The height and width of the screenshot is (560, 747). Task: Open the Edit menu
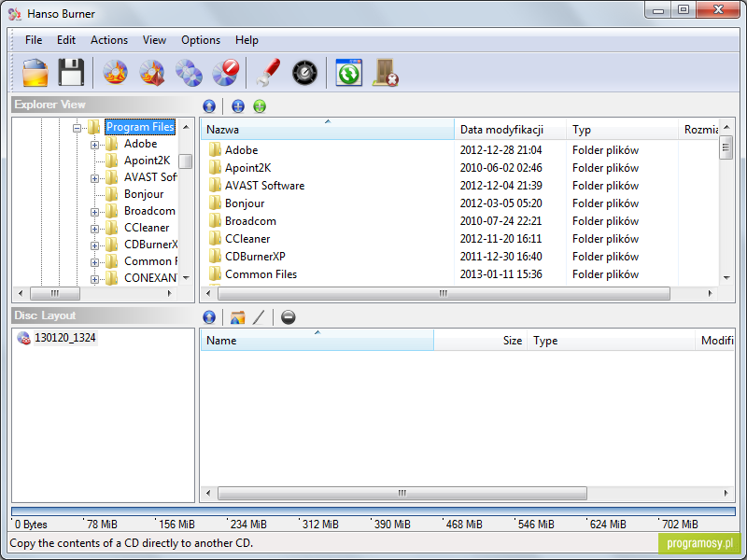(65, 40)
